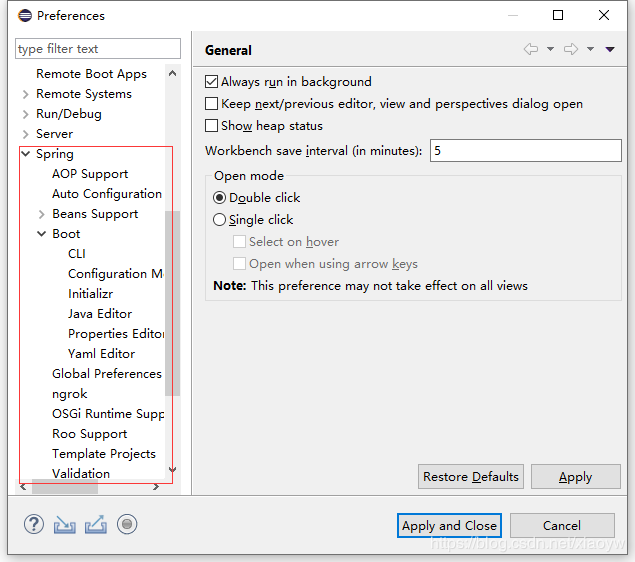Enable Show heap status checkbox
Screen dimensions: 635x562
click(211, 126)
